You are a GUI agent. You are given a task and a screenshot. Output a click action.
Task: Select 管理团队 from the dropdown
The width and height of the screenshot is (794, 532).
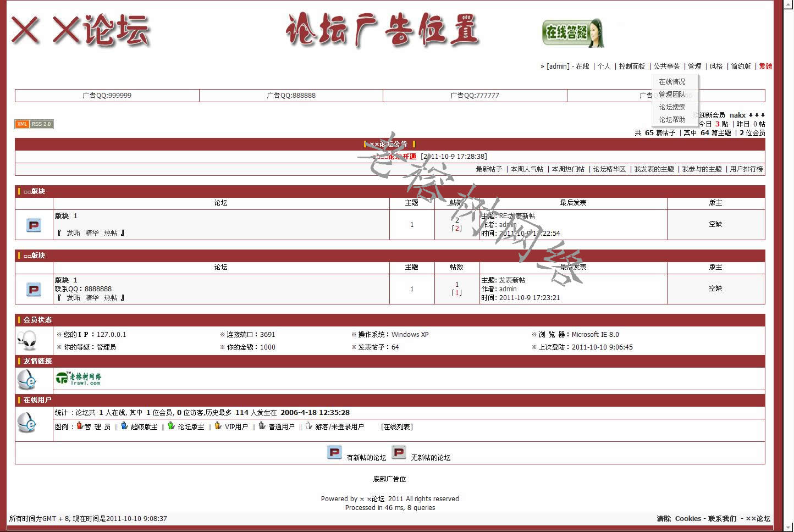(x=672, y=95)
